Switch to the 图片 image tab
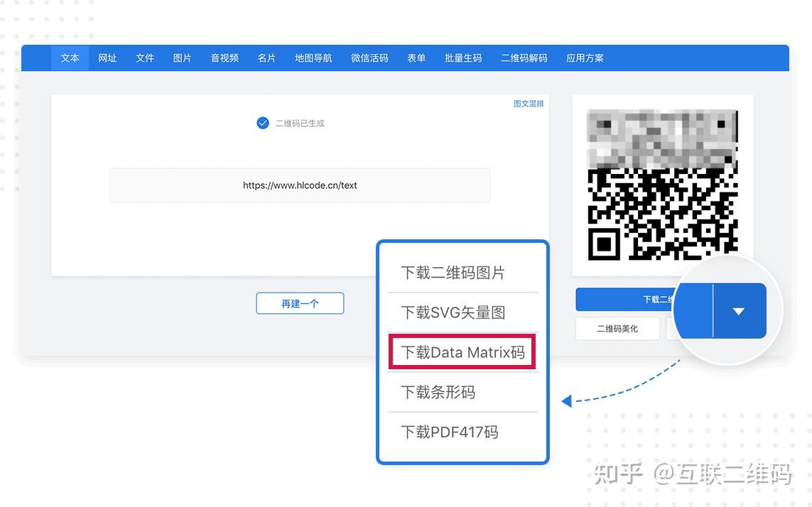Image resolution: width=812 pixels, height=507 pixels. pos(182,58)
